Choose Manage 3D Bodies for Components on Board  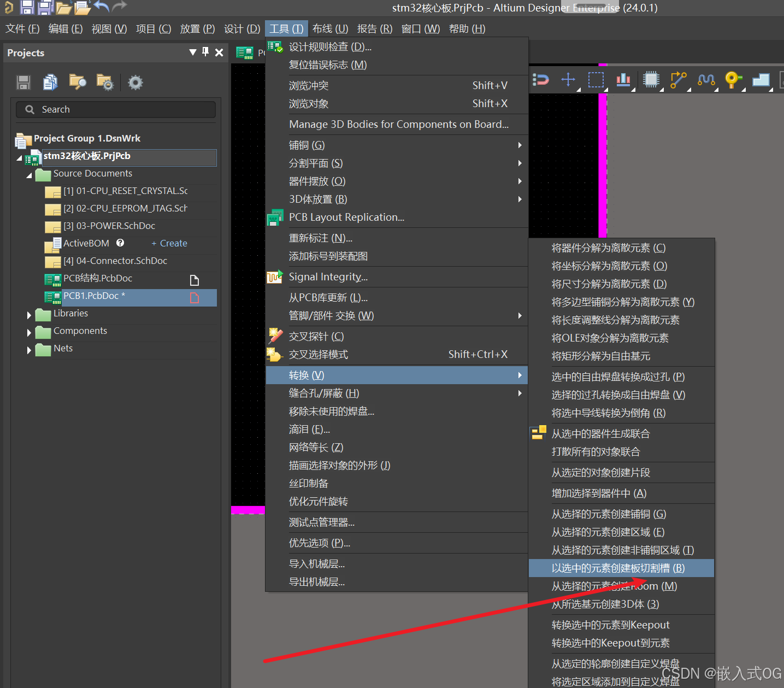coord(397,124)
